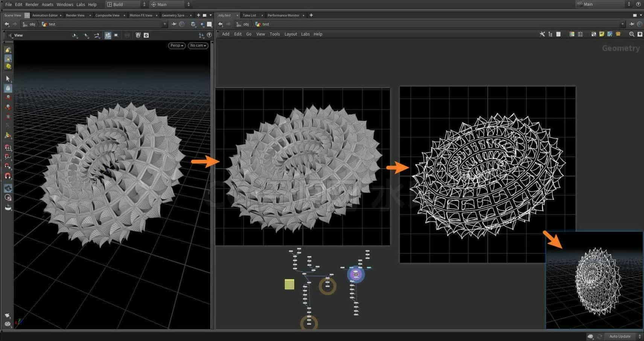Screen dimensions: 644x341
Task: Click the network editor path input field
Action: (x=429, y=24)
